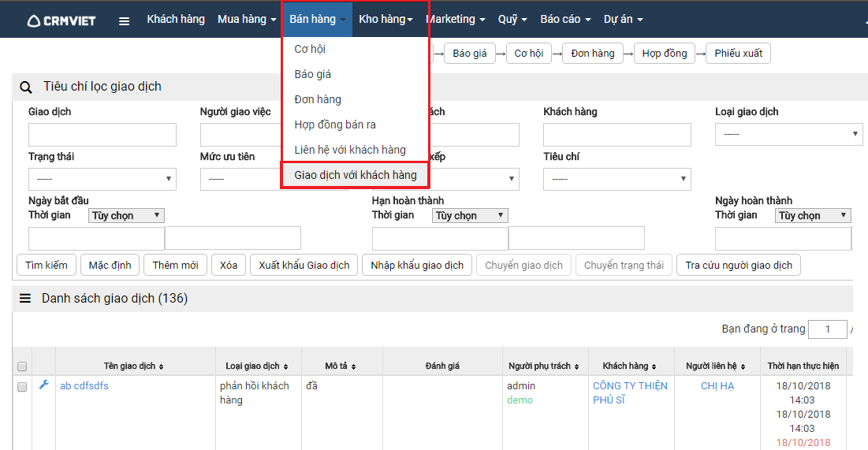Viewport: 868px width, 450px height.
Task: Open Tùy chọn dropdown under Ngày hoàn thành
Action: (x=813, y=215)
